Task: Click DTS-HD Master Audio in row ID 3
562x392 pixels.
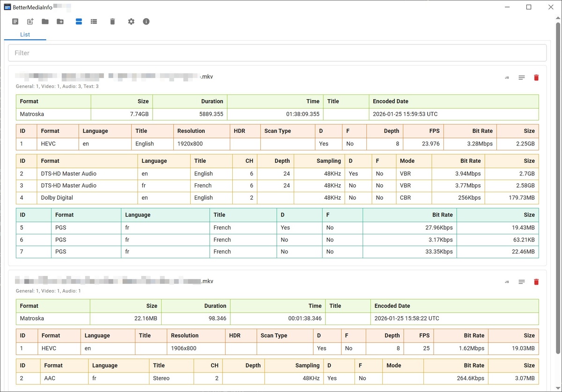Action: tap(88, 185)
